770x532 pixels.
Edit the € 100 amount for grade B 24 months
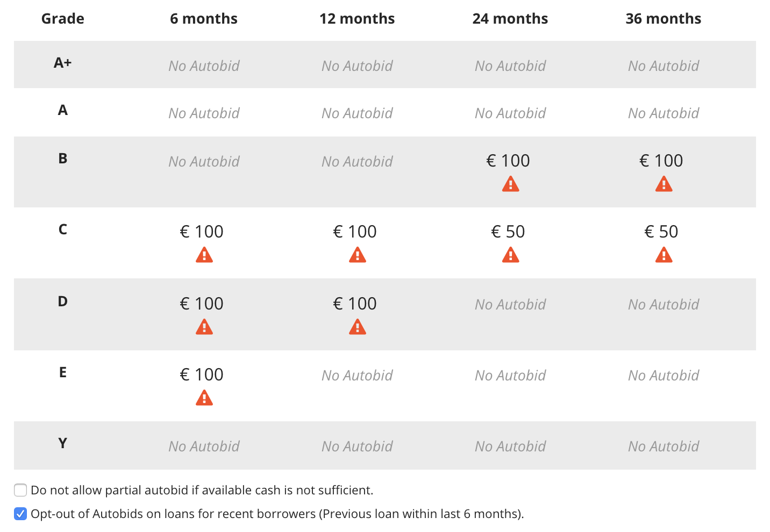(x=508, y=161)
